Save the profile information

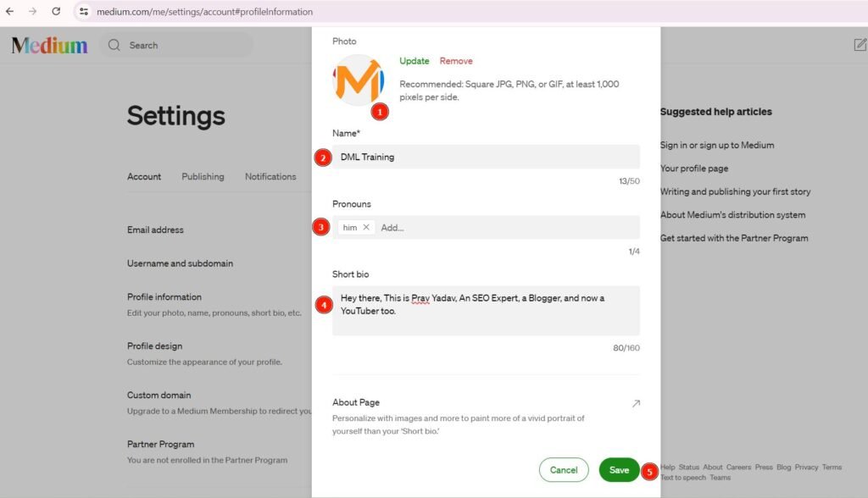click(619, 470)
